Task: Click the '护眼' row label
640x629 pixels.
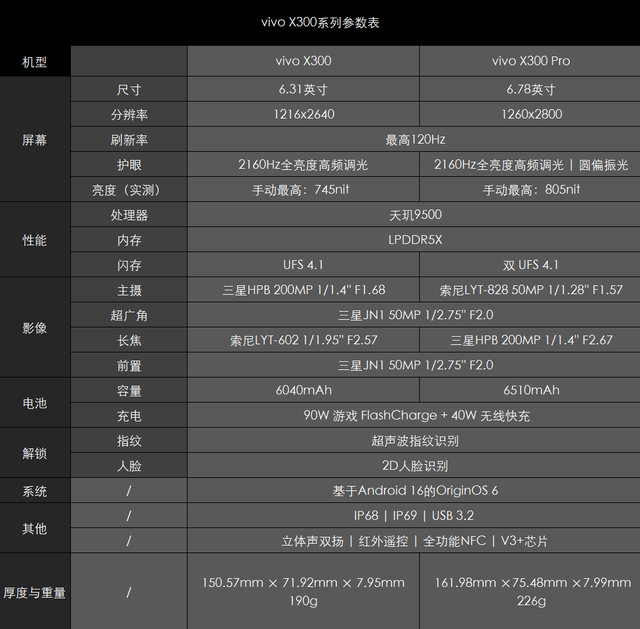Action: (x=129, y=164)
